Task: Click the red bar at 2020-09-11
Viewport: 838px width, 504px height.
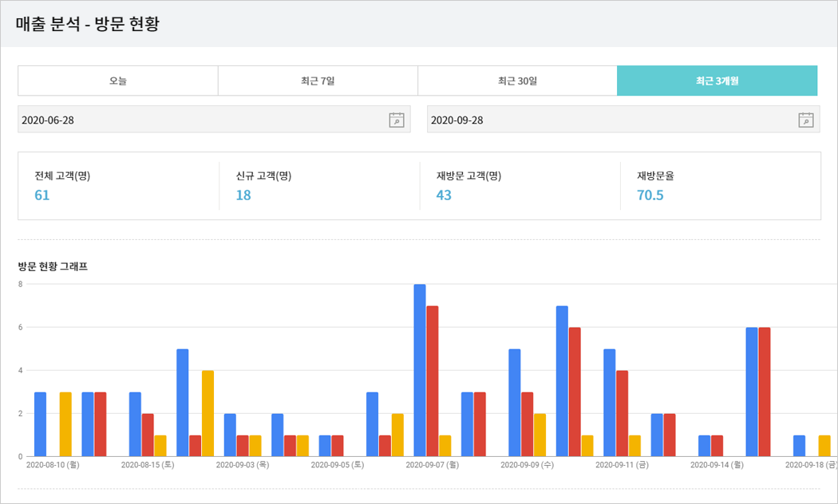Action: point(622,413)
